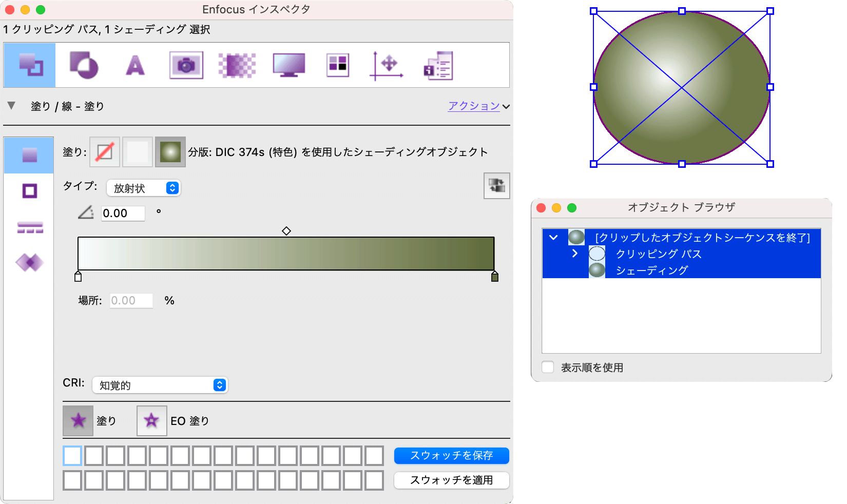
Task: Select the overprint diamonds sub-panel icon
Action: [30, 262]
